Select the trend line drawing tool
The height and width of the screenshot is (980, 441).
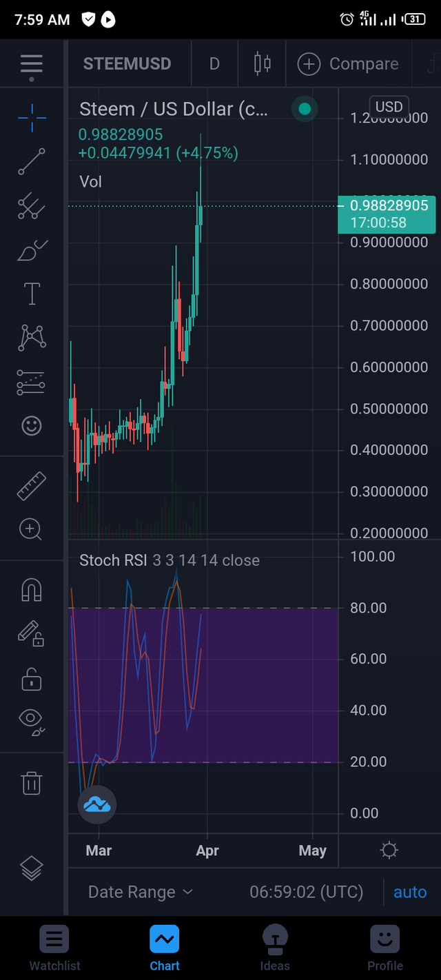pos(32,161)
